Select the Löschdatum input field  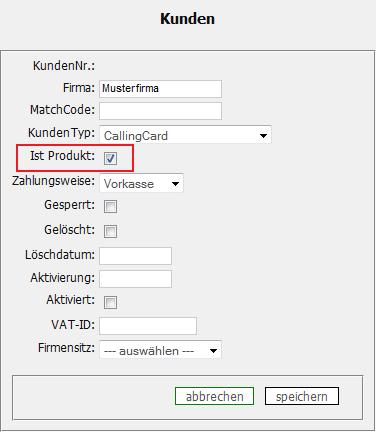(x=135, y=256)
